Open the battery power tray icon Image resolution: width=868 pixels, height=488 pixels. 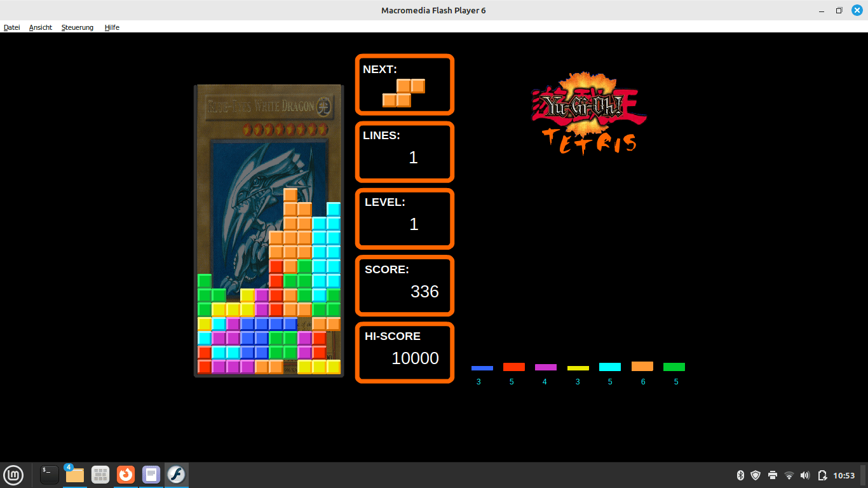point(822,475)
